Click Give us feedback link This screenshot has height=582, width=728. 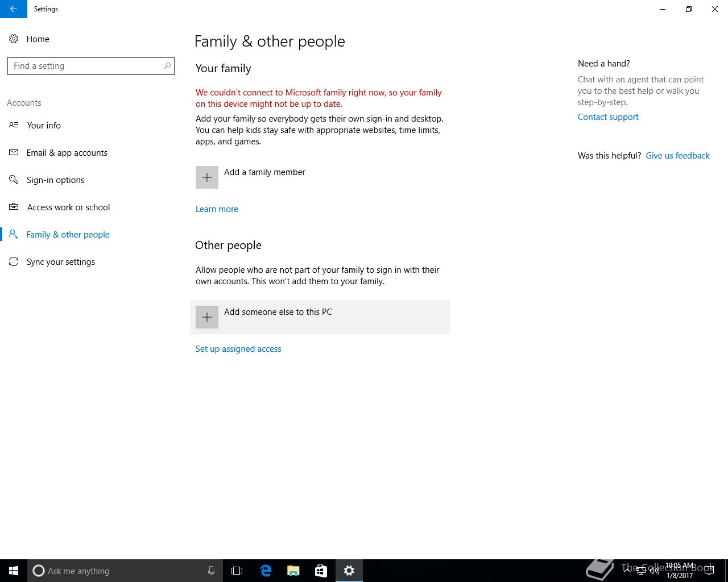[x=677, y=156]
